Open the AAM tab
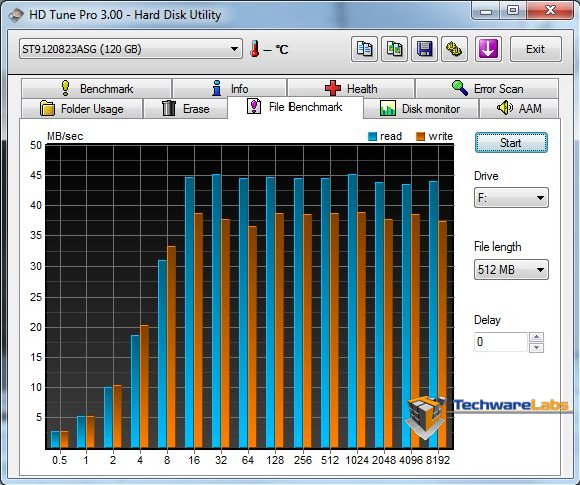 point(520,109)
